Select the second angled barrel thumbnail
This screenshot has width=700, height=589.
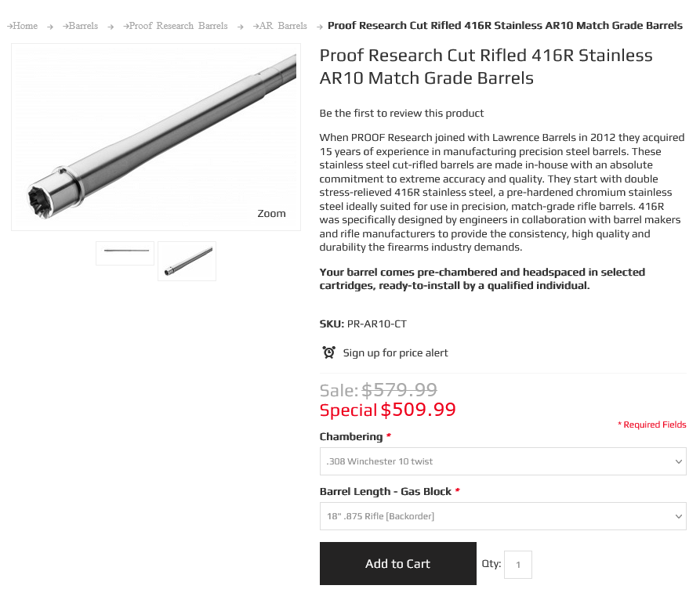[187, 261]
